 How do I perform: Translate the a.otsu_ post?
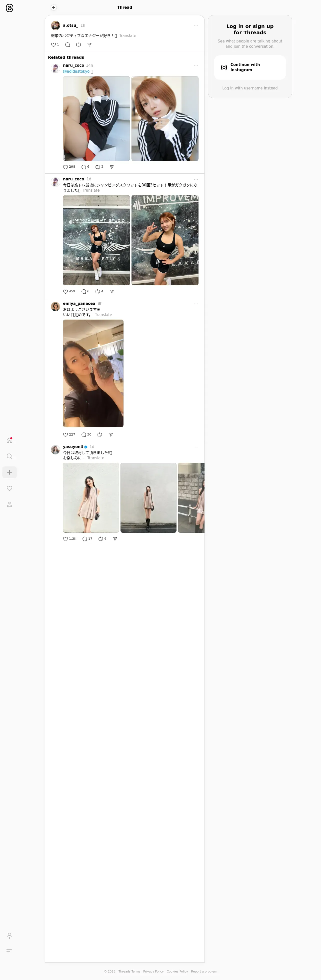[x=127, y=36]
